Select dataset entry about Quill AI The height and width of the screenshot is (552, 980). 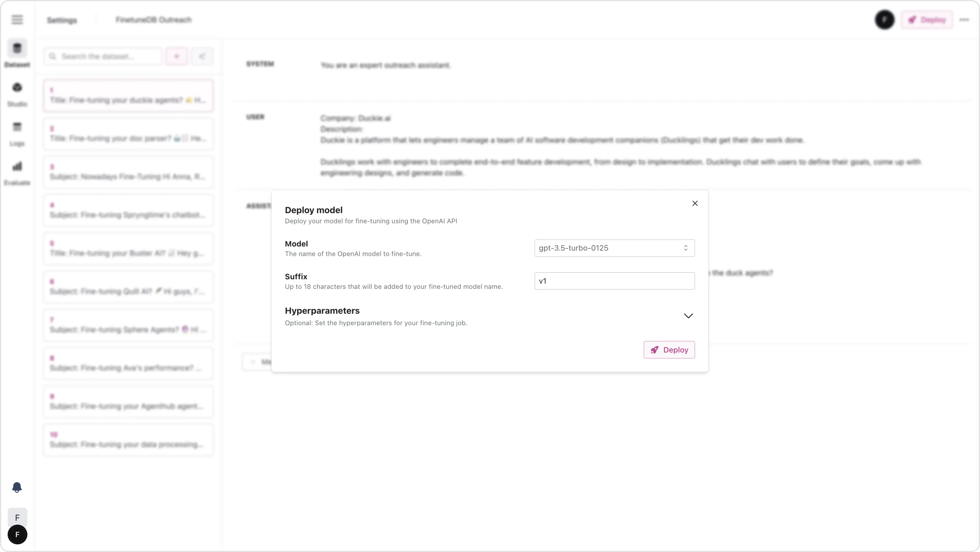pos(128,287)
